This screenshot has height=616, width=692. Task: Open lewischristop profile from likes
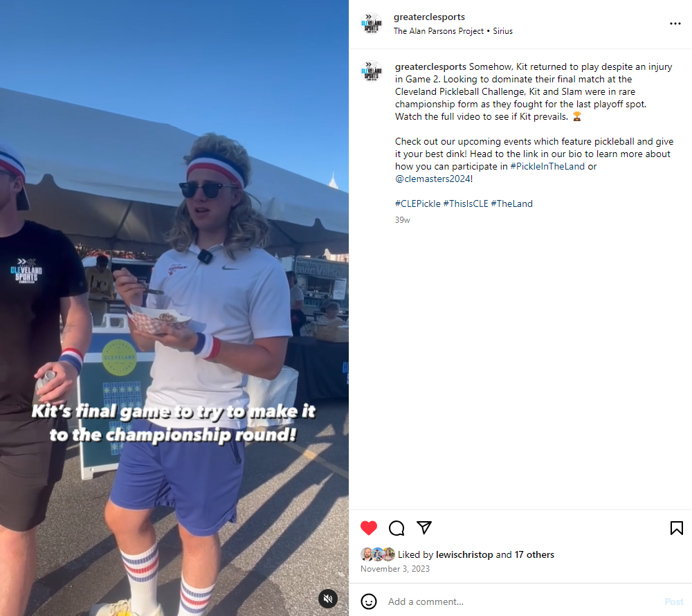pyautogui.click(x=464, y=554)
